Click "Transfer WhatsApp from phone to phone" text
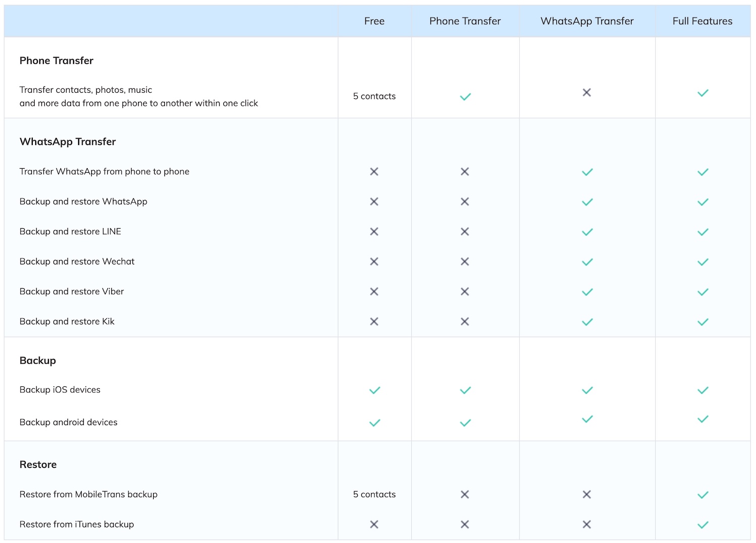Image resolution: width=756 pixels, height=543 pixels. pos(104,172)
